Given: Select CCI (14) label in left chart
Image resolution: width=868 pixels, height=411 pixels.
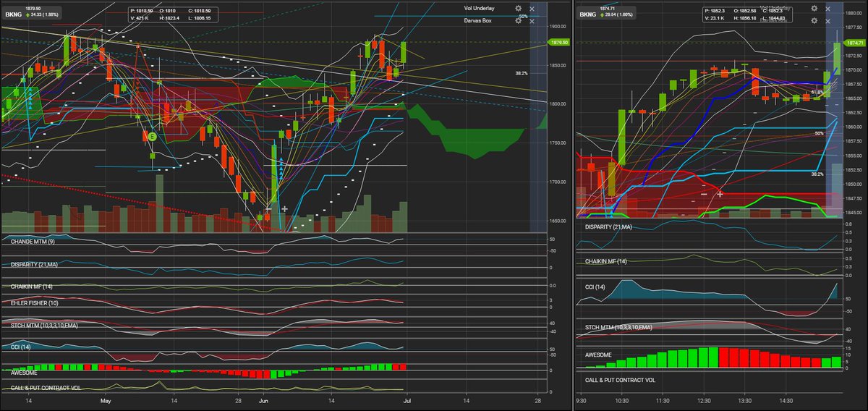Looking at the screenshot, I should click(22, 349).
